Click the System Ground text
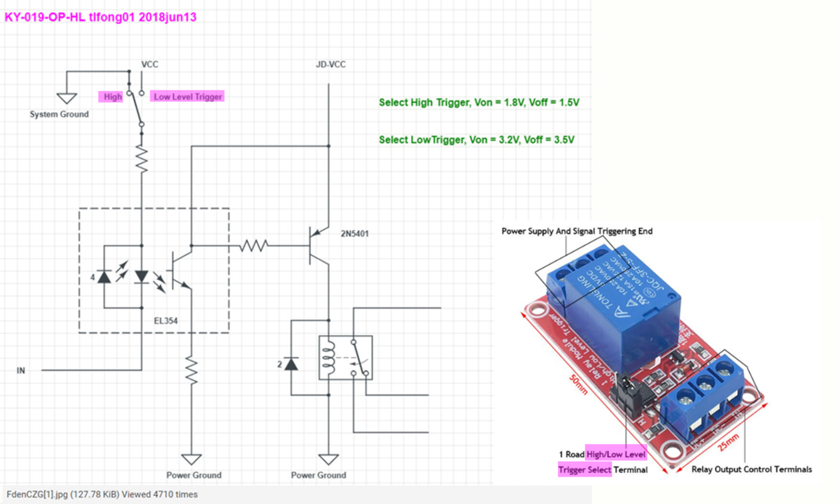The image size is (839, 504). pyautogui.click(x=59, y=114)
